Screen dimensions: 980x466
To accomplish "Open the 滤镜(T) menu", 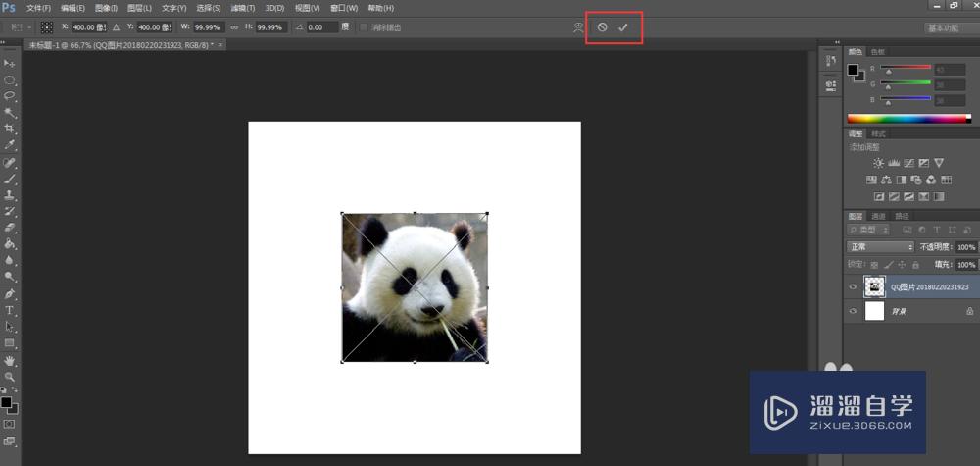I will [244, 8].
